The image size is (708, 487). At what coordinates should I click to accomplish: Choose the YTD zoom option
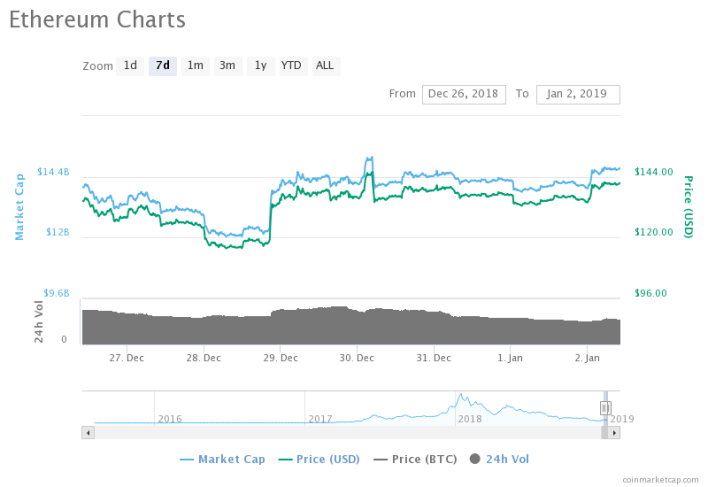pos(291,66)
